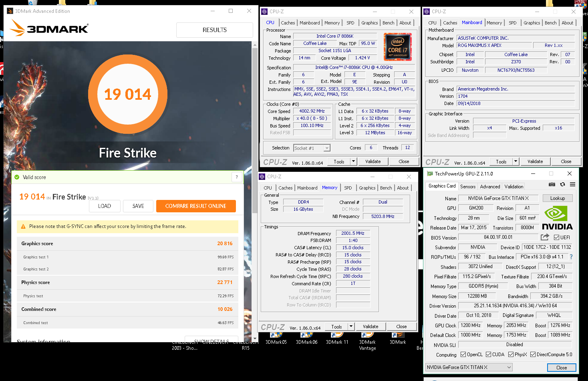Switch to the Advanced tab in GPU-Z

[490, 187]
